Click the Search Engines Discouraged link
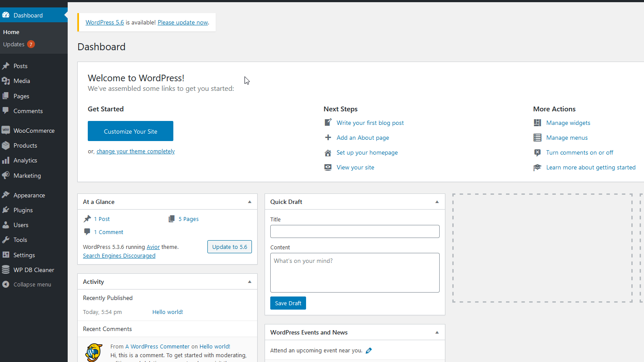 (x=119, y=256)
